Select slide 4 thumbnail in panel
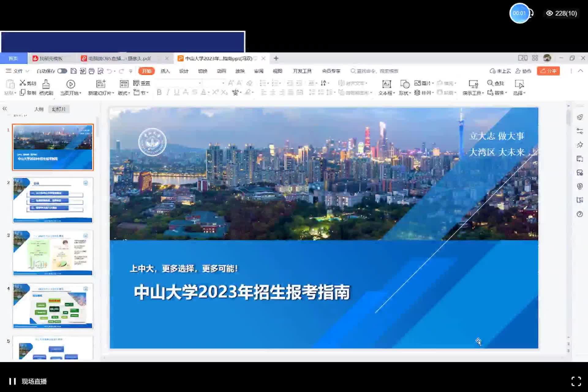The height and width of the screenshot is (392, 588). click(x=53, y=306)
